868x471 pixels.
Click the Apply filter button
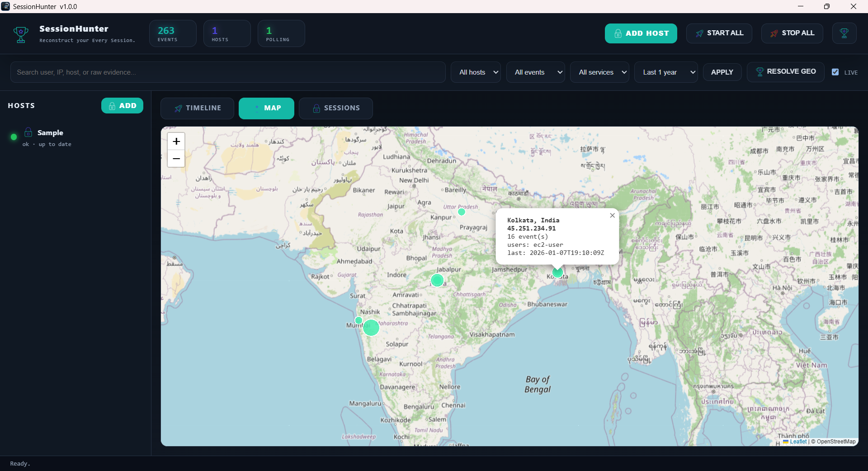[x=722, y=72]
